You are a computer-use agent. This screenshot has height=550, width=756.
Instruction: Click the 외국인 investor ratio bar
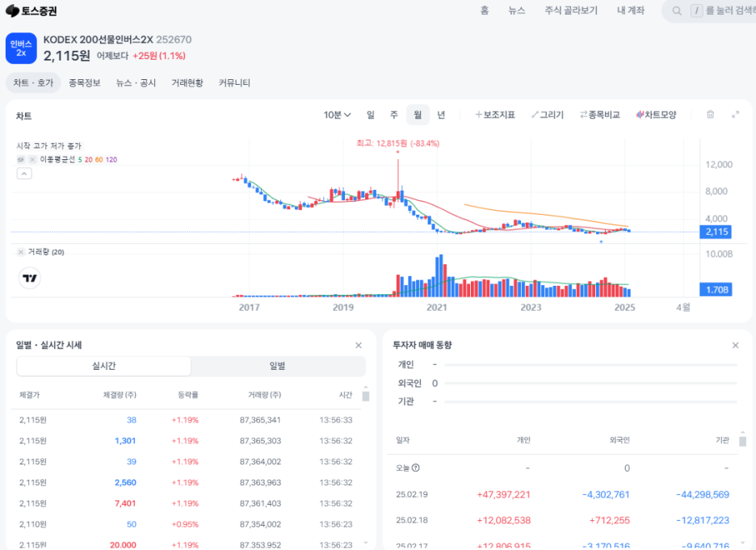click(590, 383)
